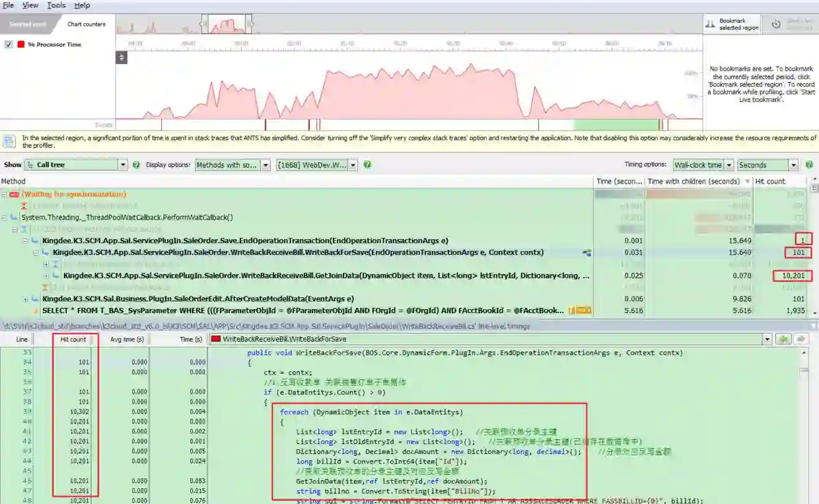Open the WriteBackReceiveBill.WriteBackForSave method dropdown

491,340
